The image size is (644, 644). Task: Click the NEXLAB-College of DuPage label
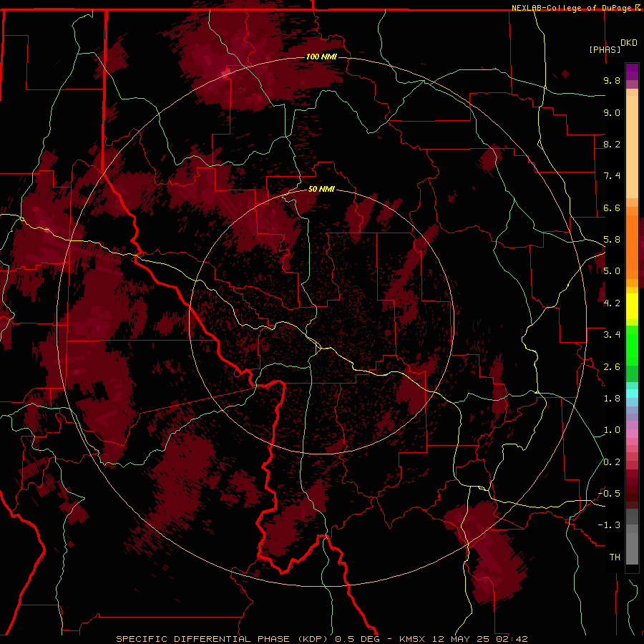point(572,8)
